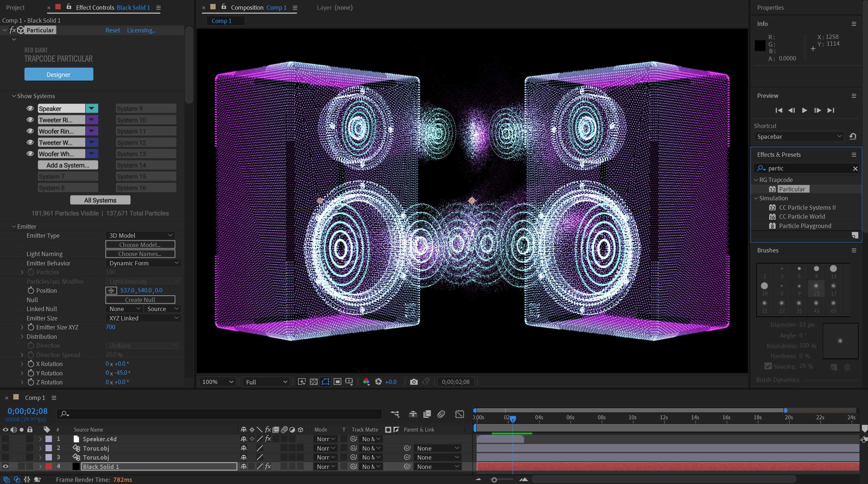Change viewer magnification from 100%

tap(217, 382)
